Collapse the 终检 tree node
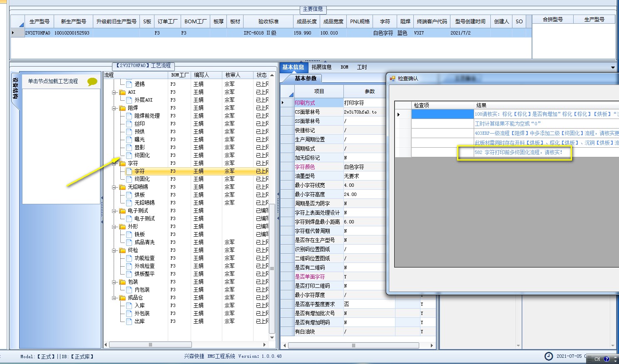The image size is (619, 364). point(114,250)
